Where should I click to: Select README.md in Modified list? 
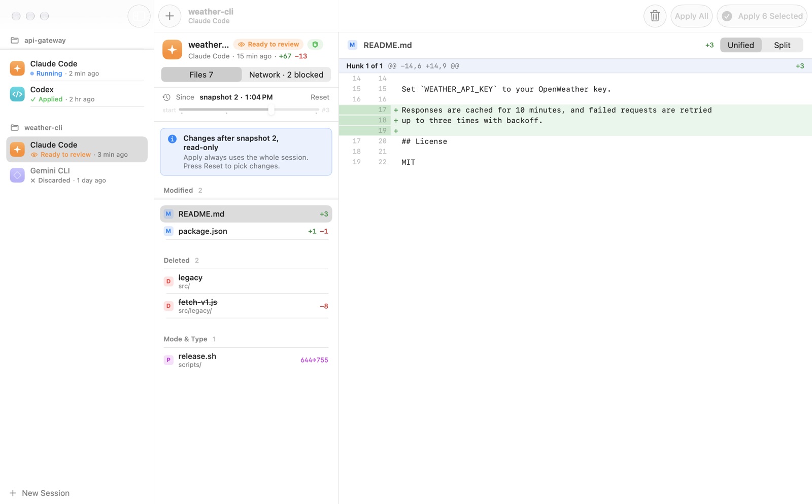tap(246, 214)
